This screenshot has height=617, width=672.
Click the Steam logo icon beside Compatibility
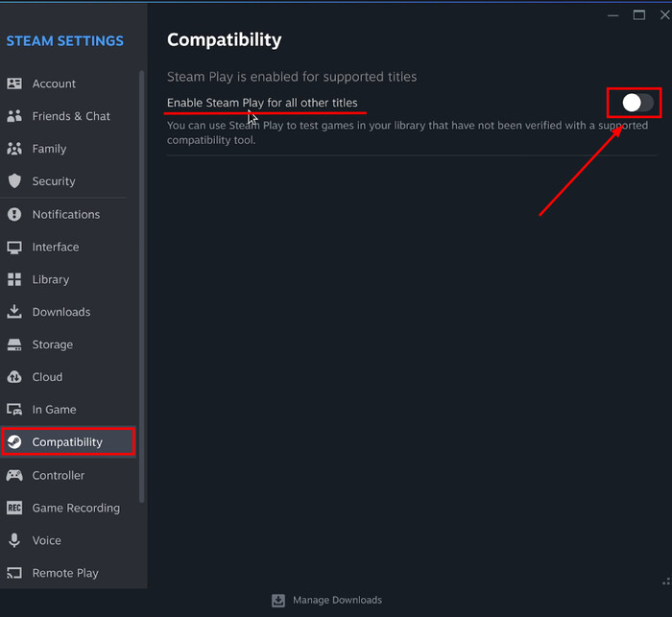(x=14, y=441)
